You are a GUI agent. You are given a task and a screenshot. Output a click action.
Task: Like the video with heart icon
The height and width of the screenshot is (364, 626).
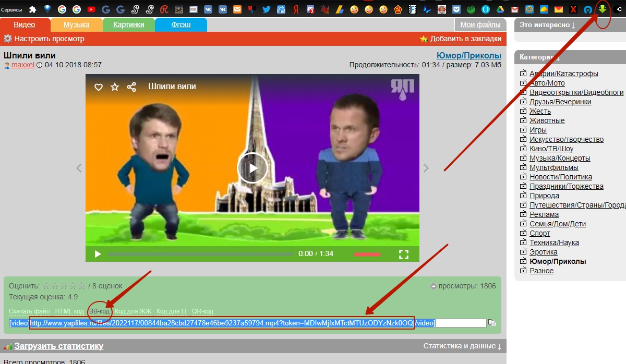98,87
